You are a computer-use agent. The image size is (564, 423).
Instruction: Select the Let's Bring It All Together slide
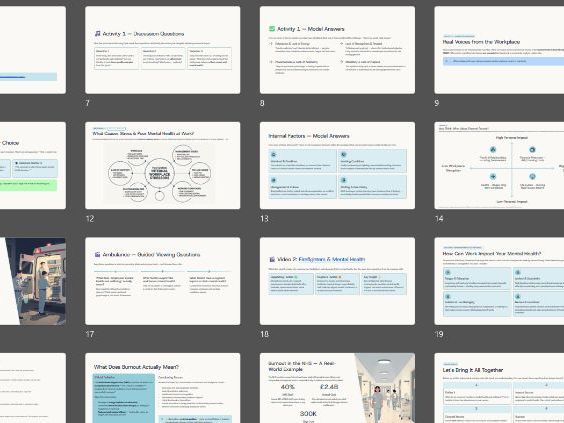[499, 388]
